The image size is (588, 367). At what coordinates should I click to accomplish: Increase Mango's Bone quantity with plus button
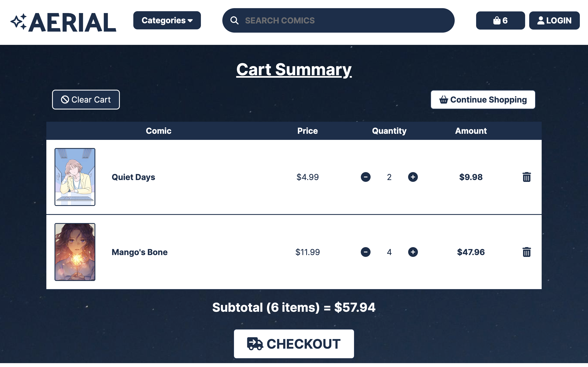[413, 252]
